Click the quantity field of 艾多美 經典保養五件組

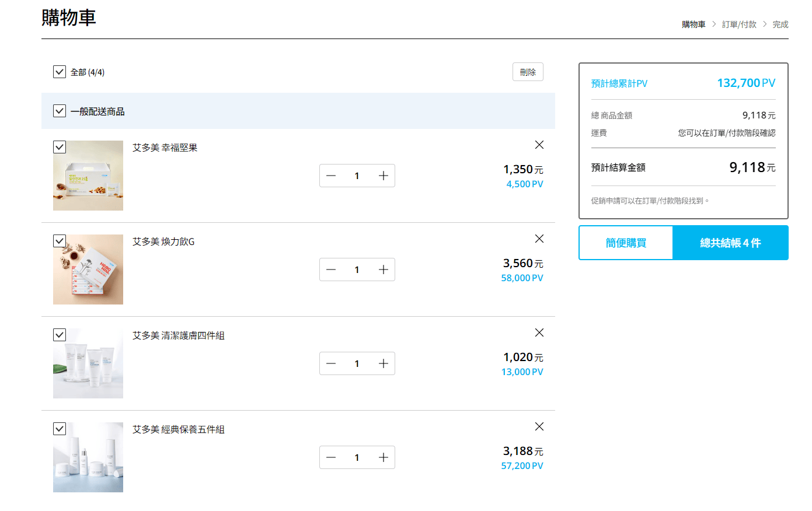(x=357, y=457)
